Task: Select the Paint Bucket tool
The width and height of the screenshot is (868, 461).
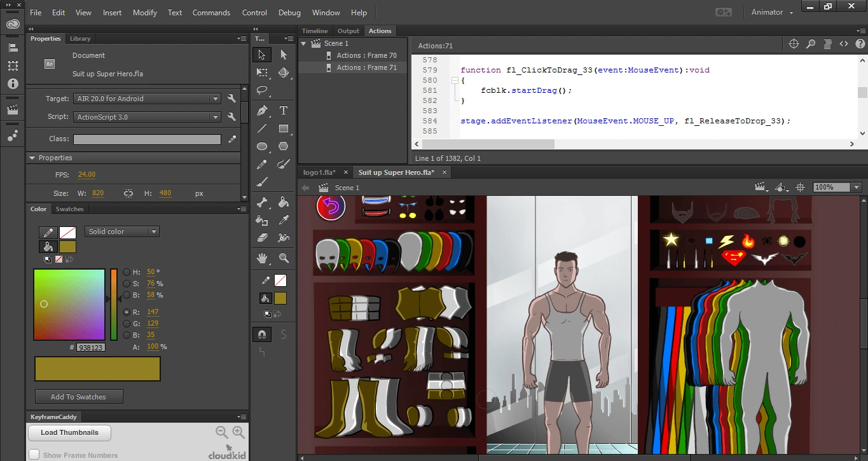Action: 284,202
